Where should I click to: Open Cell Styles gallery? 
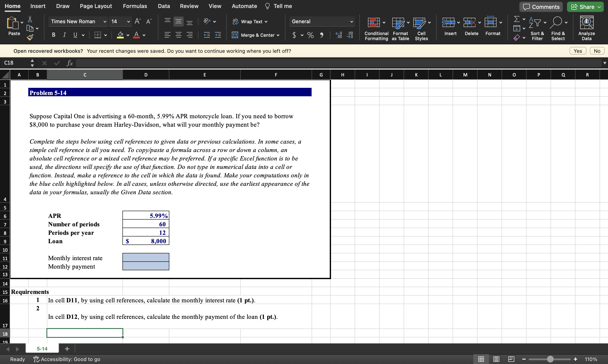(x=421, y=28)
